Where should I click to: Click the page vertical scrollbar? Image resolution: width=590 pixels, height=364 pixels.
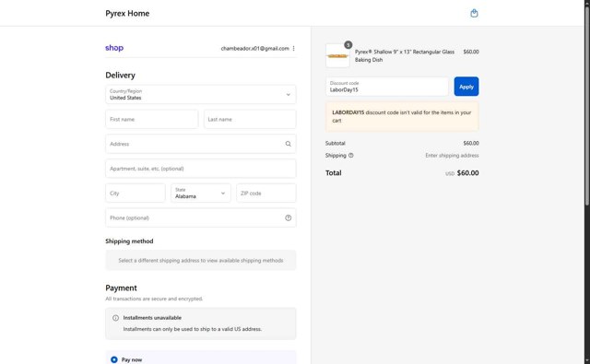pyautogui.click(x=586, y=105)
